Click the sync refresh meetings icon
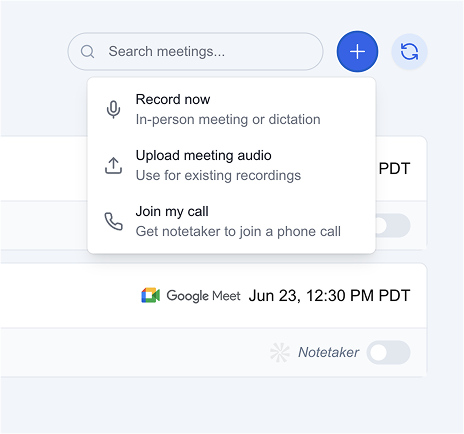The width and height of the screenshot is (464, 434). (x=409, y=52)
